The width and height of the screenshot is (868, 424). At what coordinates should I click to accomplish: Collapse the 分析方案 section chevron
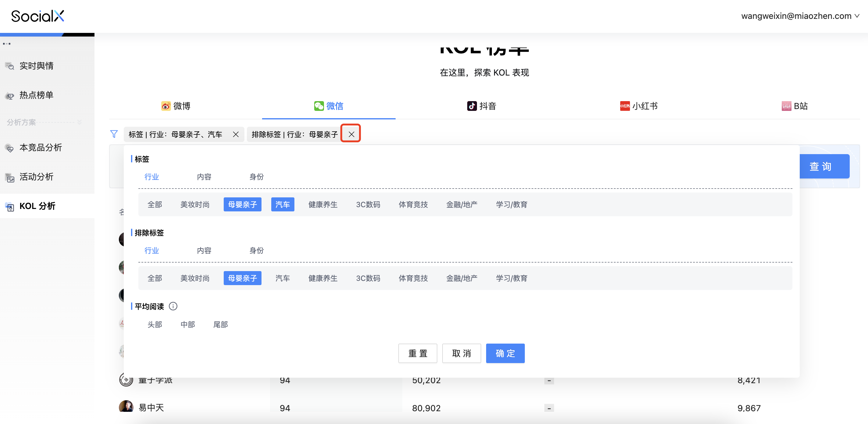point(80,122)
